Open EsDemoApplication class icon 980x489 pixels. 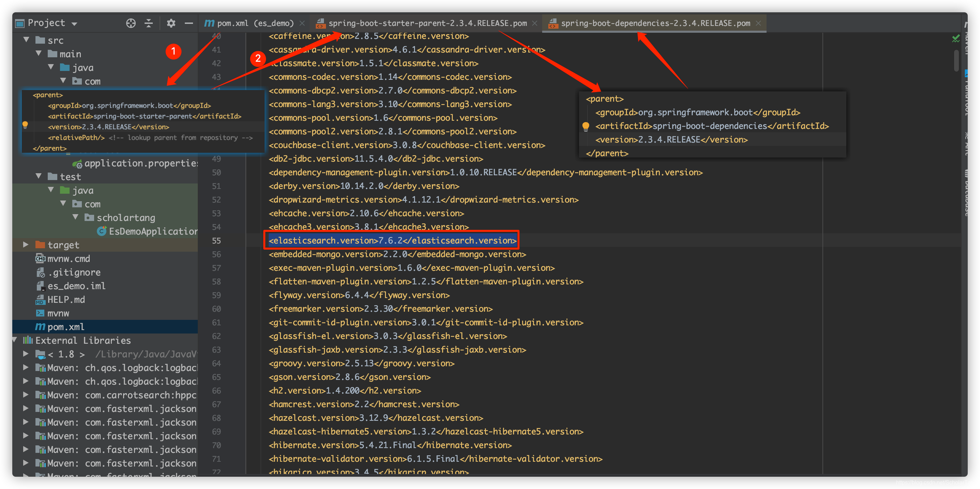pyautogui.click(x=102, y=231)
